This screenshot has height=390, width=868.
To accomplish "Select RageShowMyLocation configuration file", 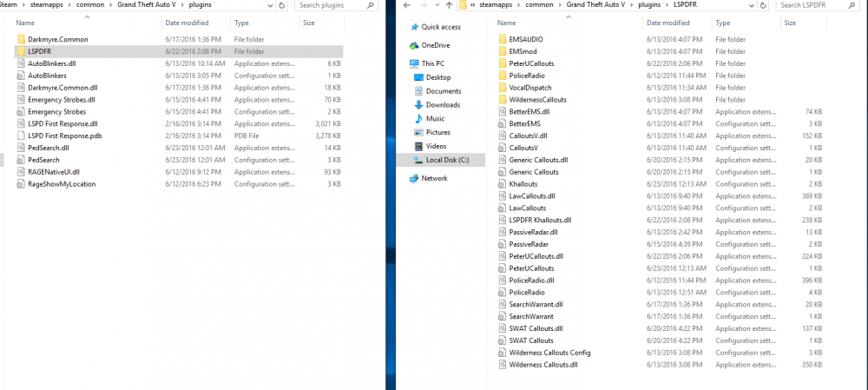I will tap(62, 184).
